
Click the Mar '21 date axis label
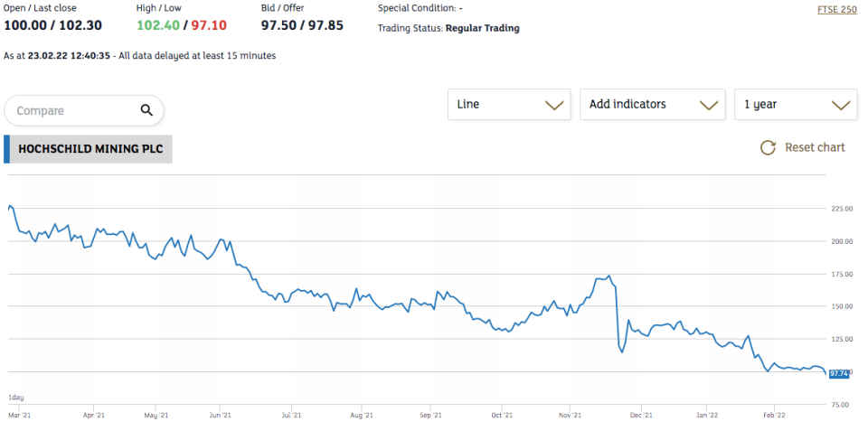click(20, 416)
